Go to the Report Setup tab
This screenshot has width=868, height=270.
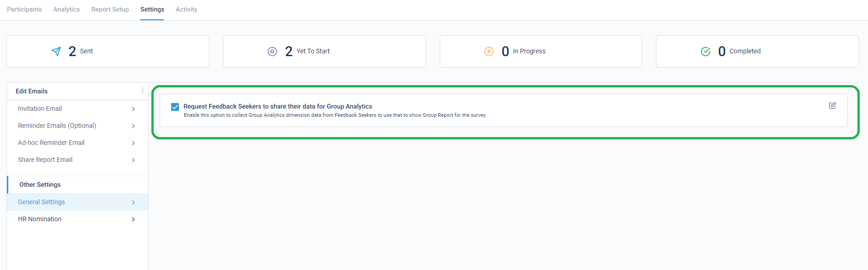(x=110, y=9)
